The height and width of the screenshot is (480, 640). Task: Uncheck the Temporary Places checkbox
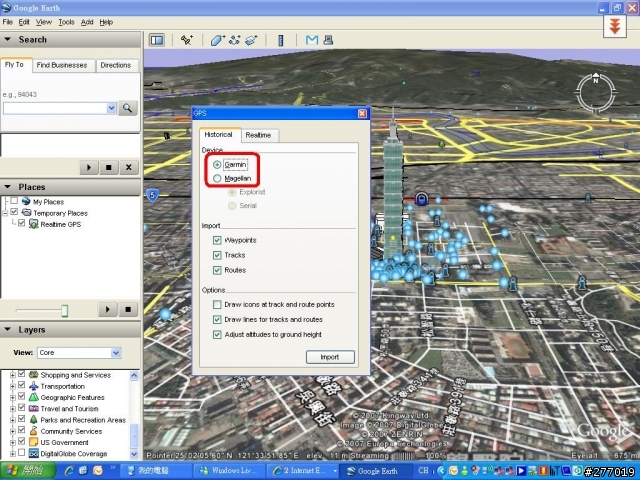coord(14,212)
